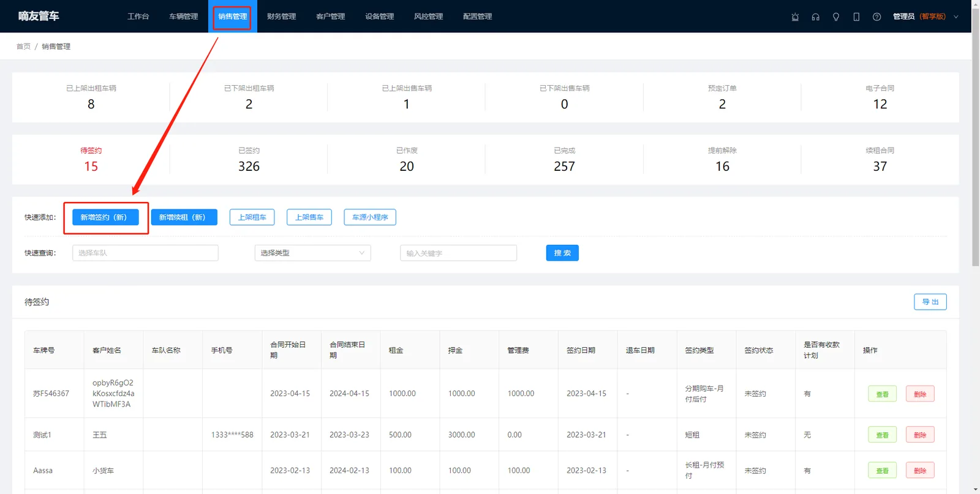
Task: Click the 首页 breadcrumb link
Action: [x=23, y=47]
